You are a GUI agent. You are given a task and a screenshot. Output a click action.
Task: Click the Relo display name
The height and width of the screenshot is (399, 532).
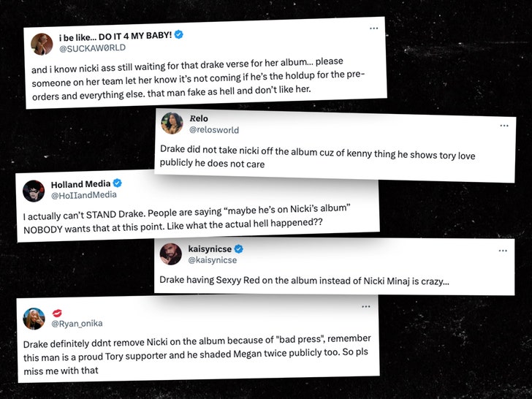tap(199, 118)
